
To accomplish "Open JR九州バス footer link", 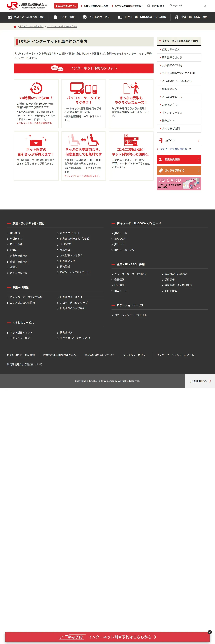I will (x=66, y=333).
